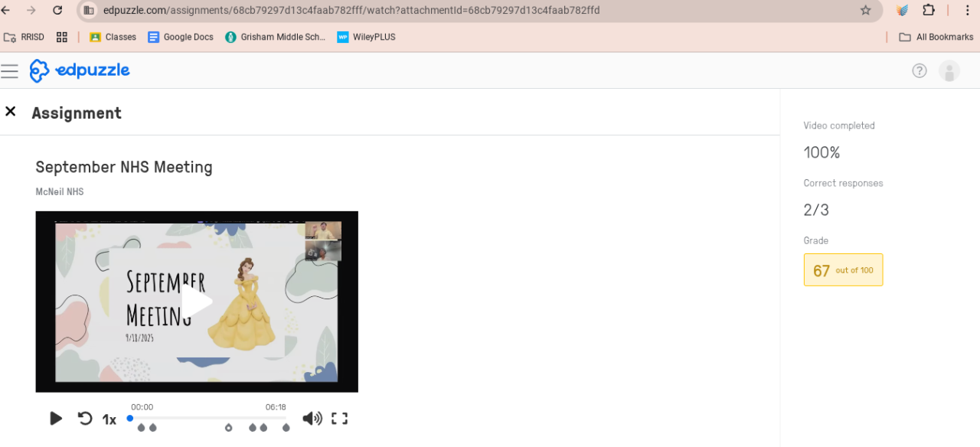Close the Assignment view with the X
This screenshot has height=447, width=980.
[11, 112]
